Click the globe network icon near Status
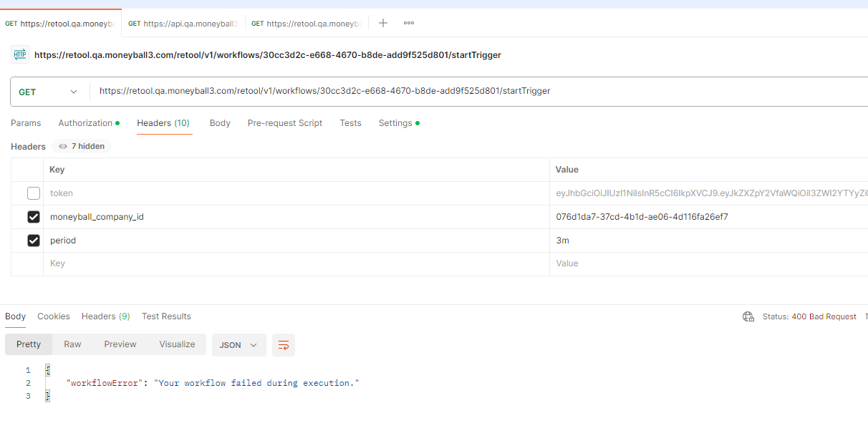This screenshot has height=441, width=868. (x=748, y=316)
